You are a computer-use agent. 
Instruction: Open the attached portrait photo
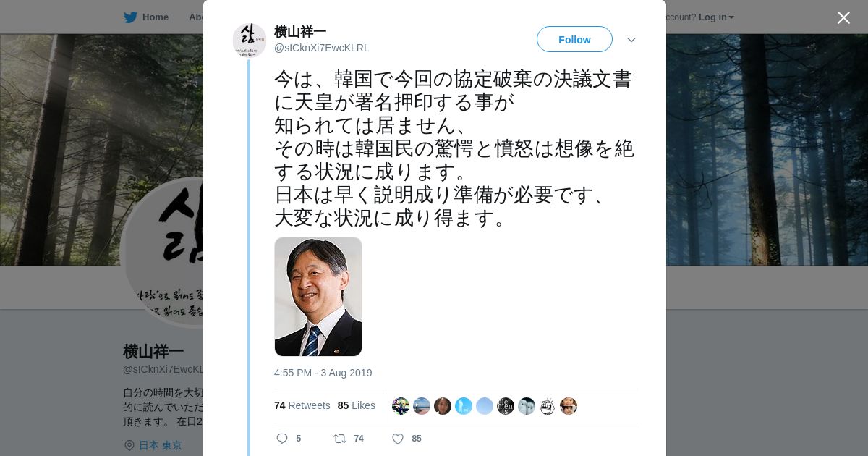click(x=318, y=297)
